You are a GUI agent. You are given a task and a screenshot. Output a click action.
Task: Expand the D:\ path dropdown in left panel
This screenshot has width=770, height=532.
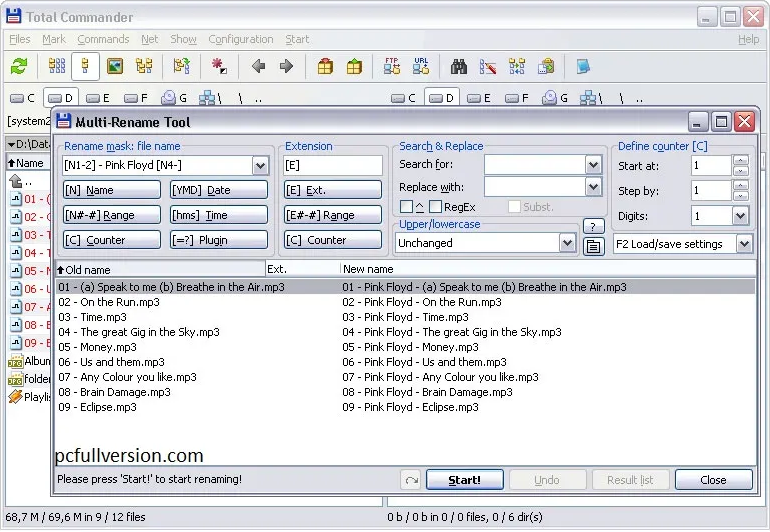pos(11,144)
